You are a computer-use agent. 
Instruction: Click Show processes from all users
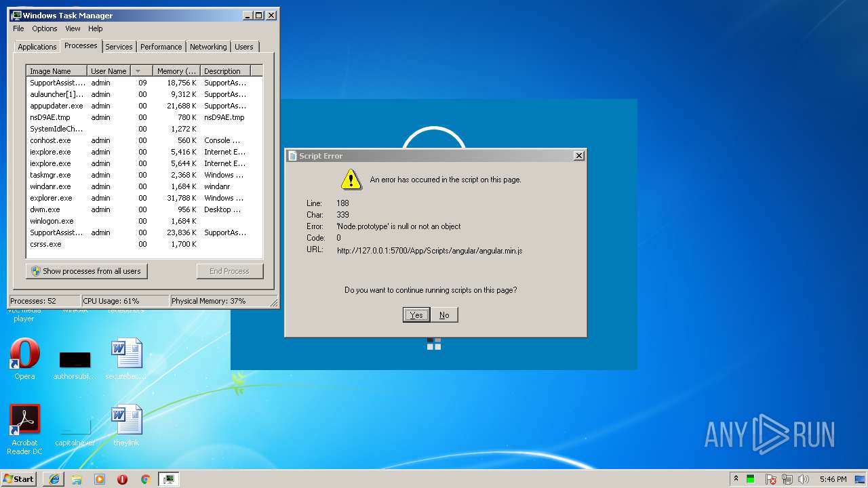point(87,271)
